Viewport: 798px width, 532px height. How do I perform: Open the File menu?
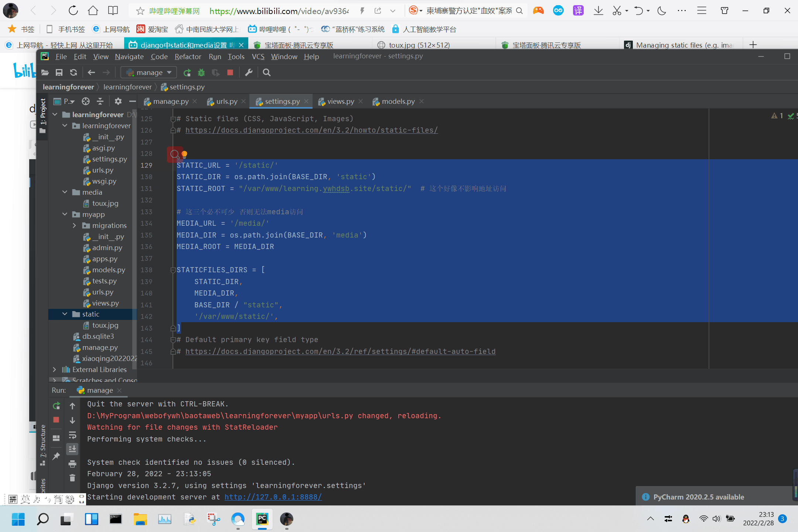[x=61, y=57]
